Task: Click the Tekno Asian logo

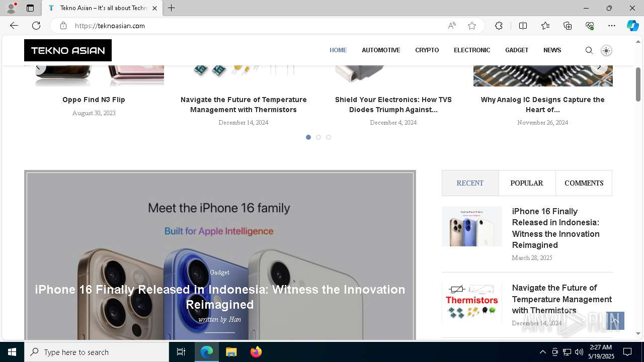Action: coord(68,50)
